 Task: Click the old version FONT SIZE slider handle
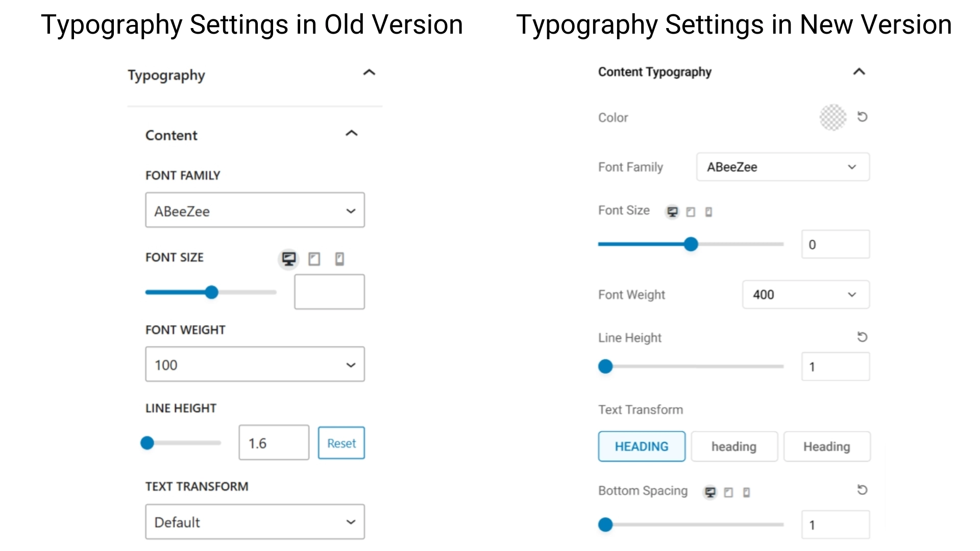pos(211,292)
